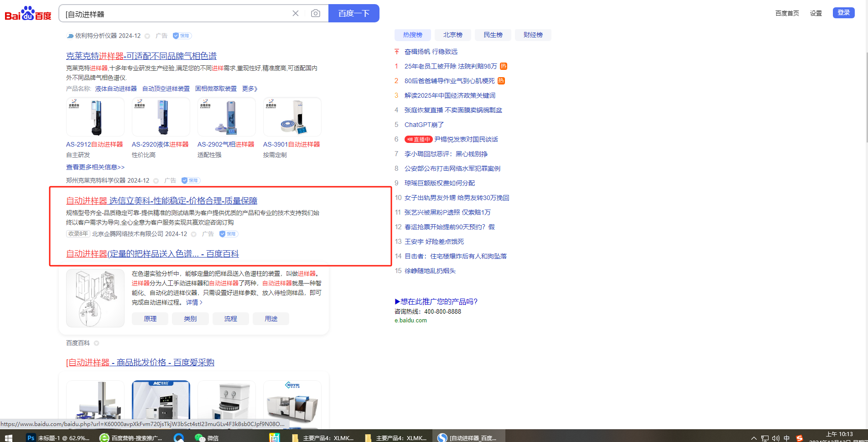
Task: Click the 百度一下 search button
Action: [x=354, y=13]
